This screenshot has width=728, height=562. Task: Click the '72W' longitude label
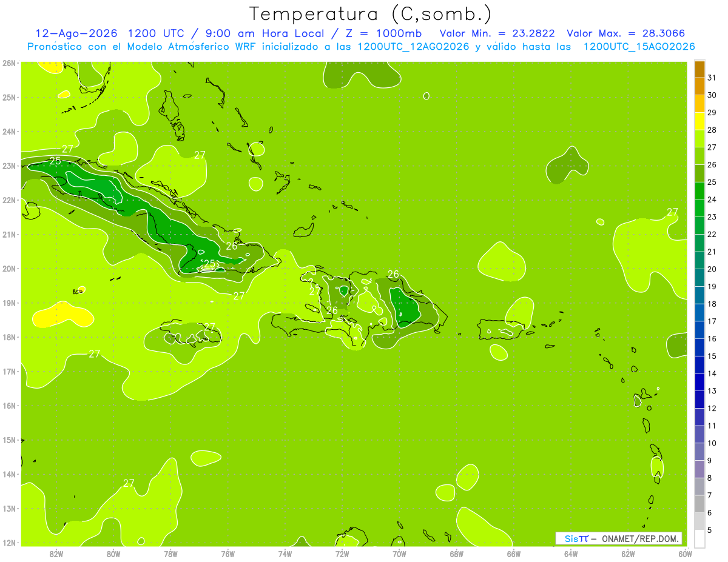[342, 554]
